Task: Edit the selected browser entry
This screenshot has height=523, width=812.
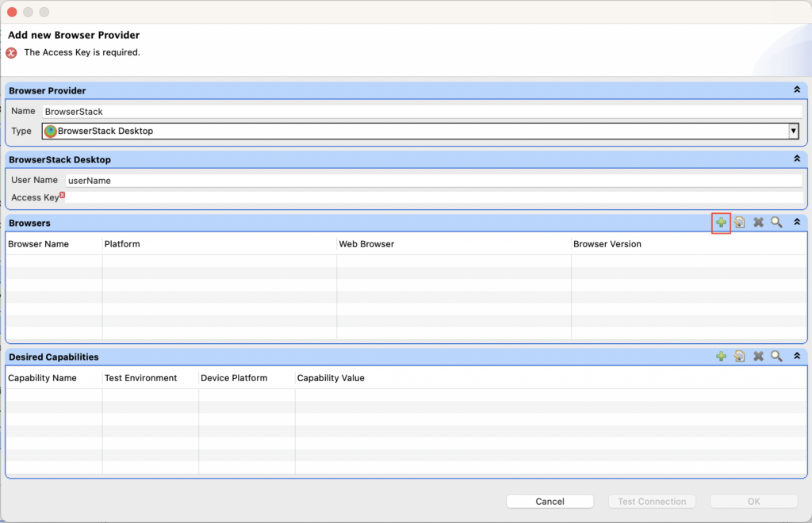Action: (739, 223)
